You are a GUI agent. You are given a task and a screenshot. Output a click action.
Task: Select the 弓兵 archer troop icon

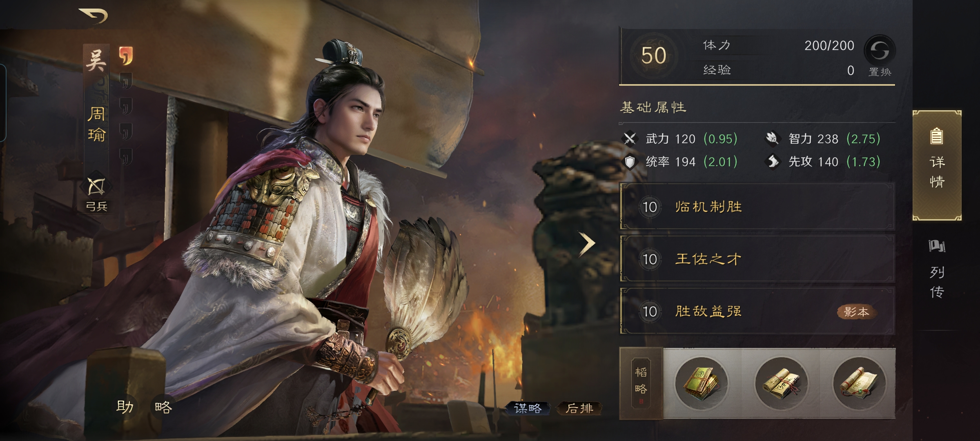click(97, 187)
